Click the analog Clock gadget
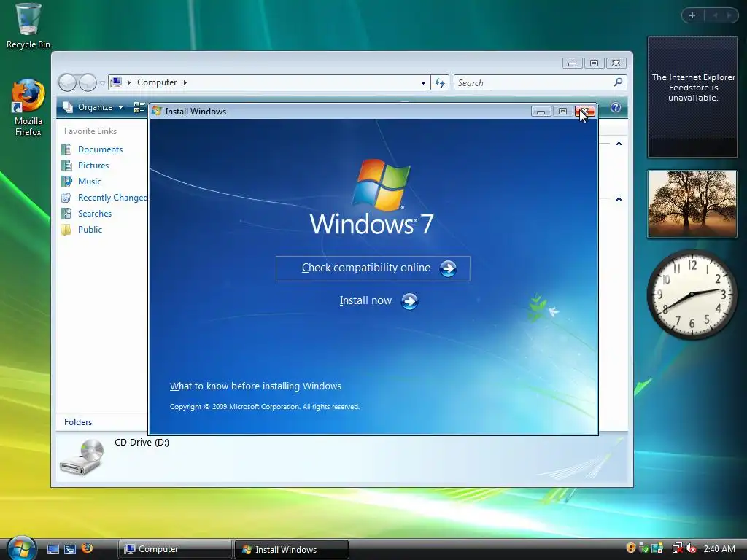 [x=692, y=295]
